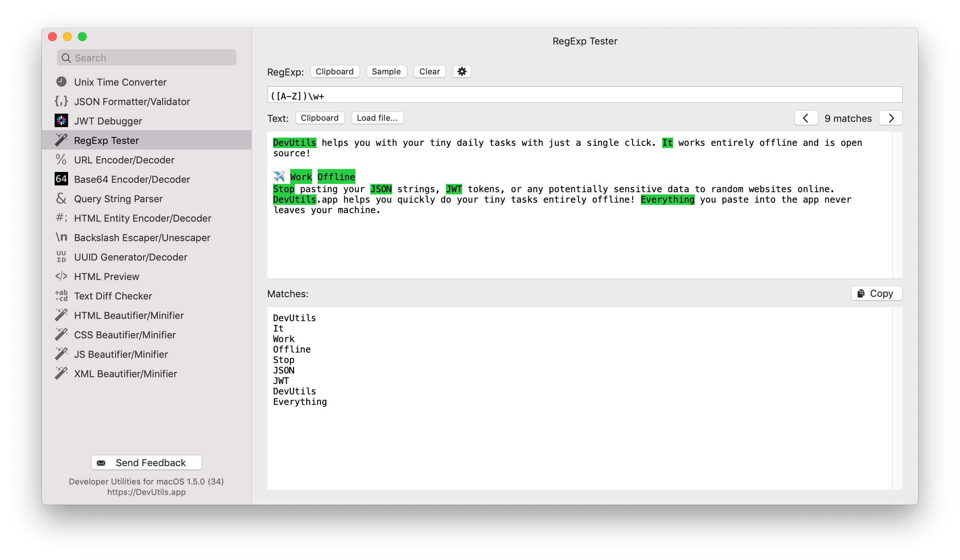Open the regex options gear menu
The height and width of the screenshot is (560, 960).
(x=462, y=71)
